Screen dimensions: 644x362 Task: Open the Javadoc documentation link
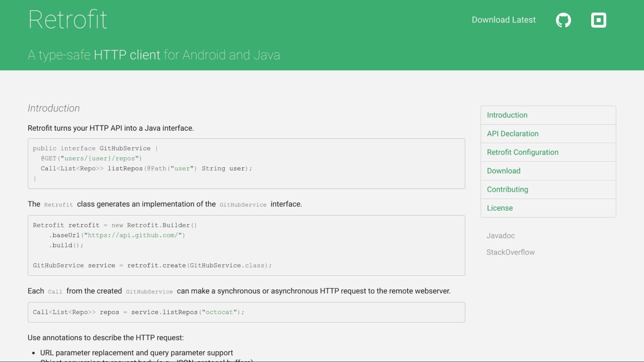(x=500, y=236)
